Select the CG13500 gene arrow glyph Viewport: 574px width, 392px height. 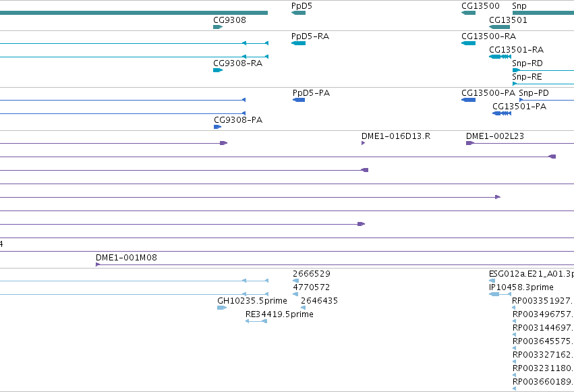469,13
